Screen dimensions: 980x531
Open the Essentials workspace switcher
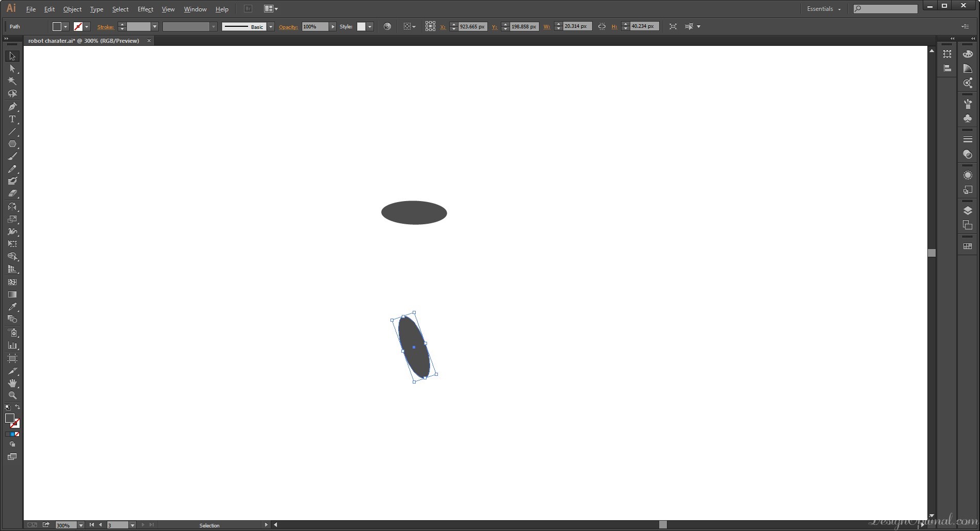coord(824,9)
